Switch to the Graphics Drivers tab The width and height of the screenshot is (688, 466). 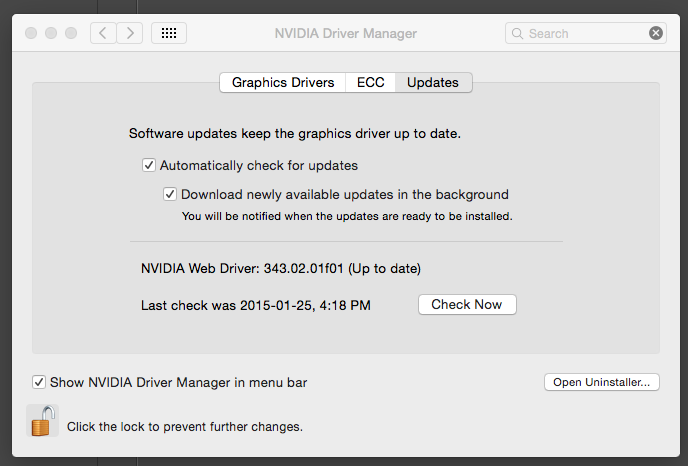(x=283, y=83)
